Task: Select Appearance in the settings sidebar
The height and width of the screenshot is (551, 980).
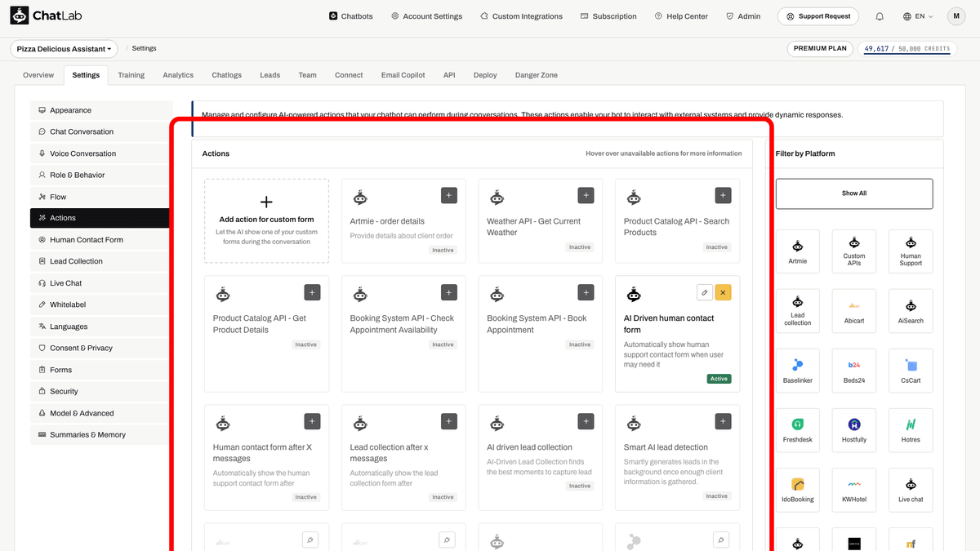Action: point(100,110)
